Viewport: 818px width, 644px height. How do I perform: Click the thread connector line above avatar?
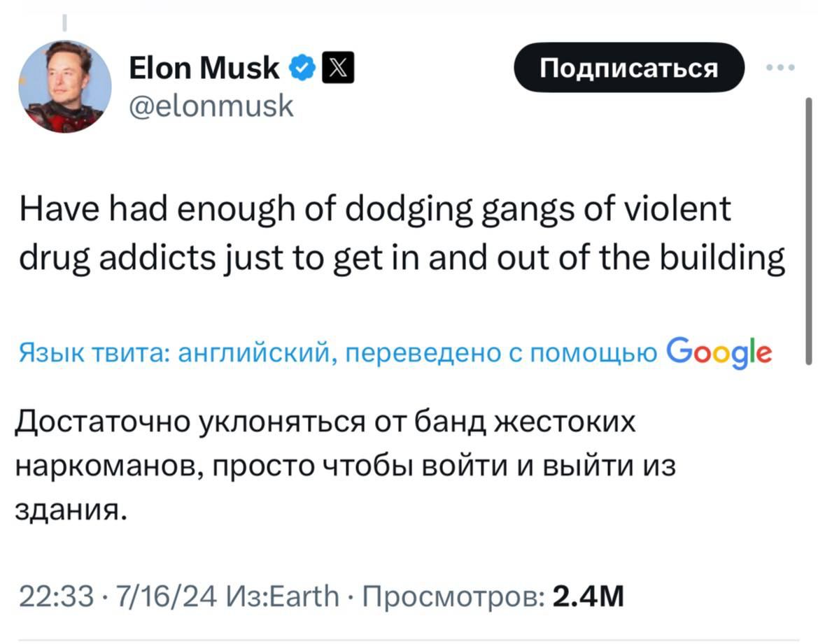[x=64, y=23]
